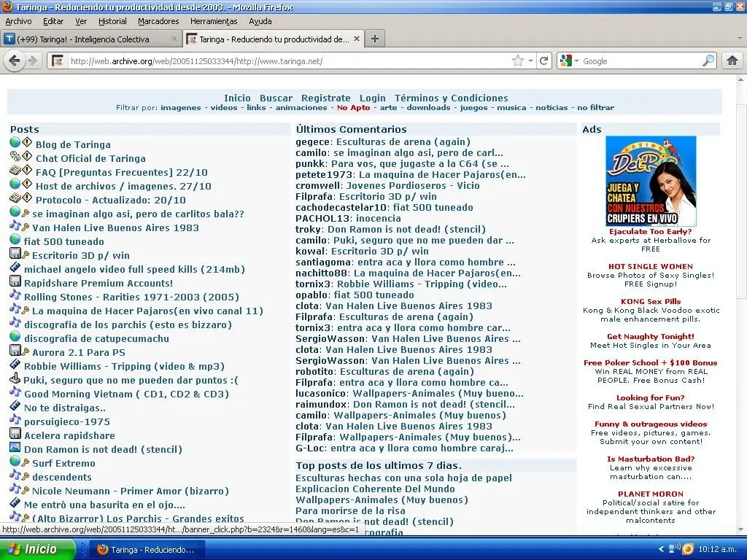Click globe icon beside Surf Extremo

(x=15, y=461)
